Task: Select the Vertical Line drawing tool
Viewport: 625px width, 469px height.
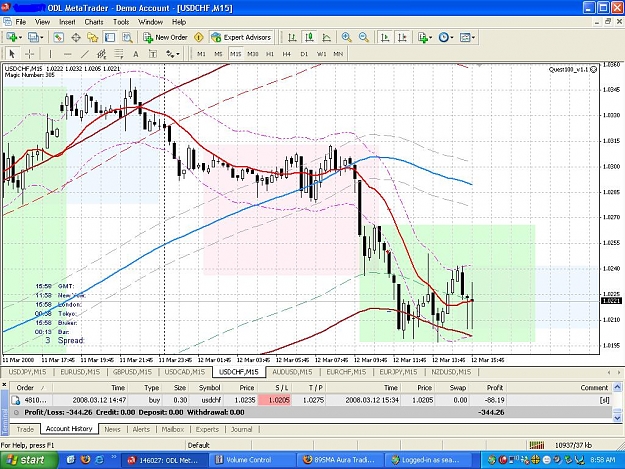Action: (50, 54)
